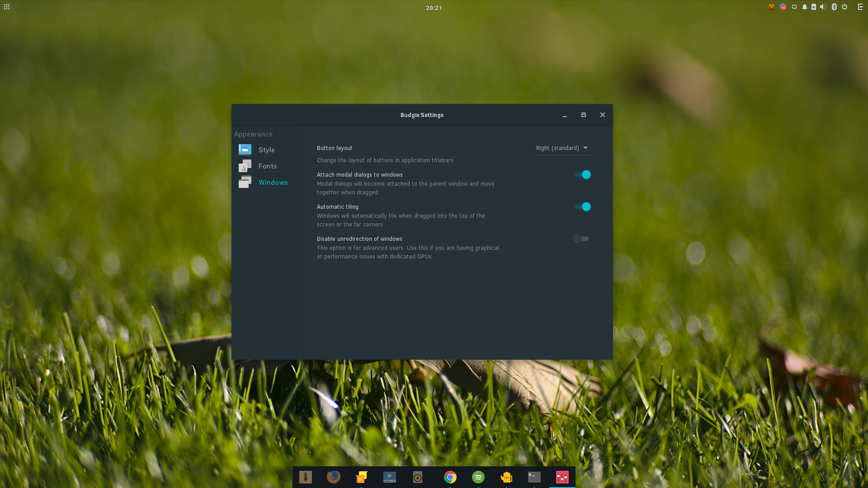Close the Budgie Settings window
The width and height of the screenshot is (868, 488).
tap(603, 115)
